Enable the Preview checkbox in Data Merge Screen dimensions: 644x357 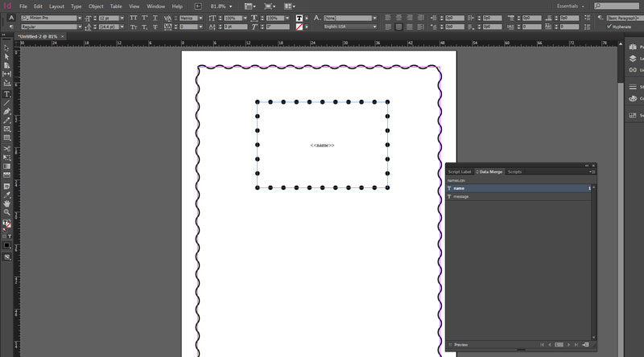[451, 345]
